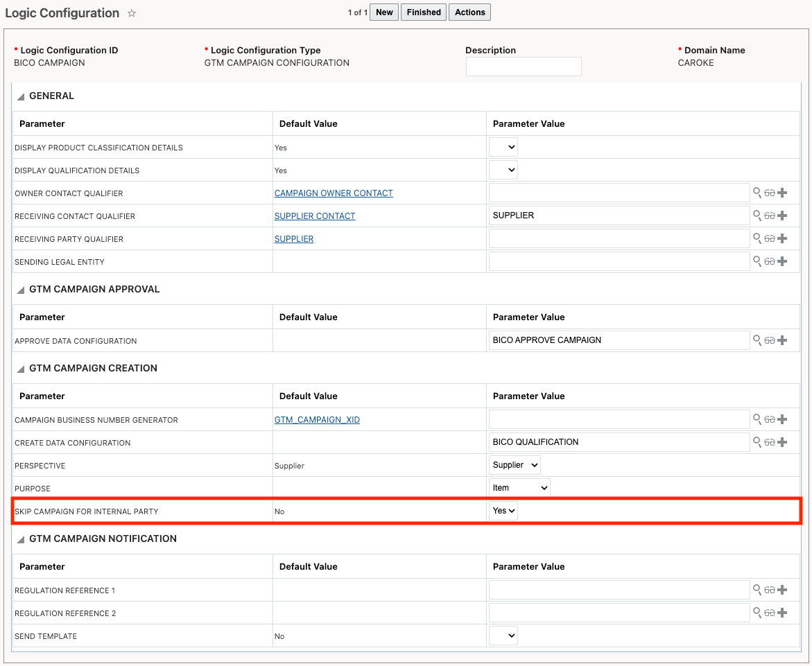Screen dimensions: 812x666
Task: Click the plus icon beside APPROVE DATA CONFIGURATION
Action: 782,340
